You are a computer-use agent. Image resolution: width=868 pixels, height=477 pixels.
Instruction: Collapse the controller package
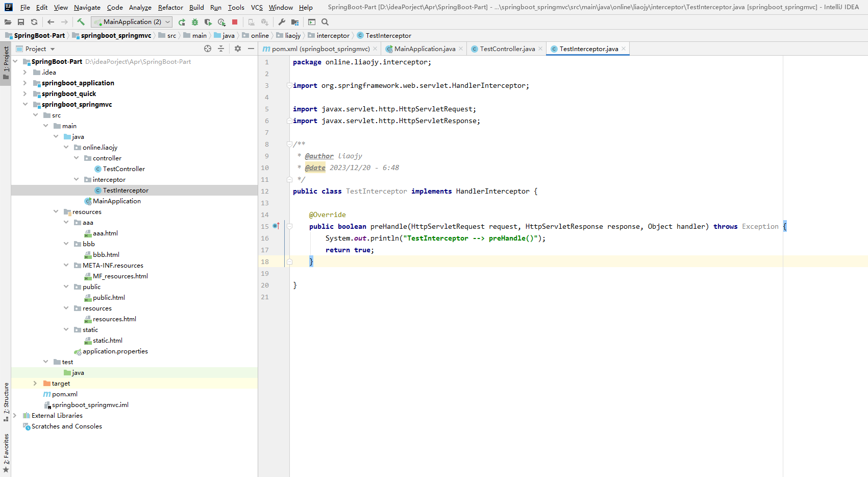pyautogui.click(x=76, y=158)
